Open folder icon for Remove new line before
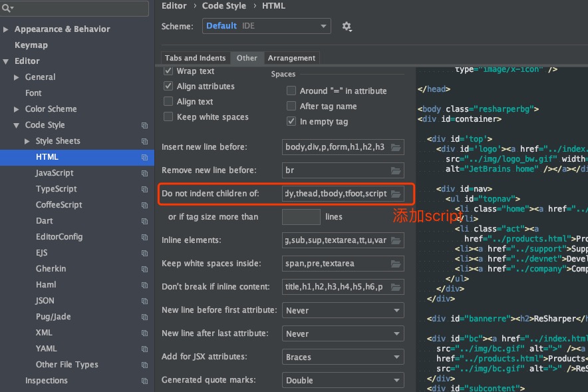This screenshot has width=588, height=392. pyautogui.click(x=396, y=170)
